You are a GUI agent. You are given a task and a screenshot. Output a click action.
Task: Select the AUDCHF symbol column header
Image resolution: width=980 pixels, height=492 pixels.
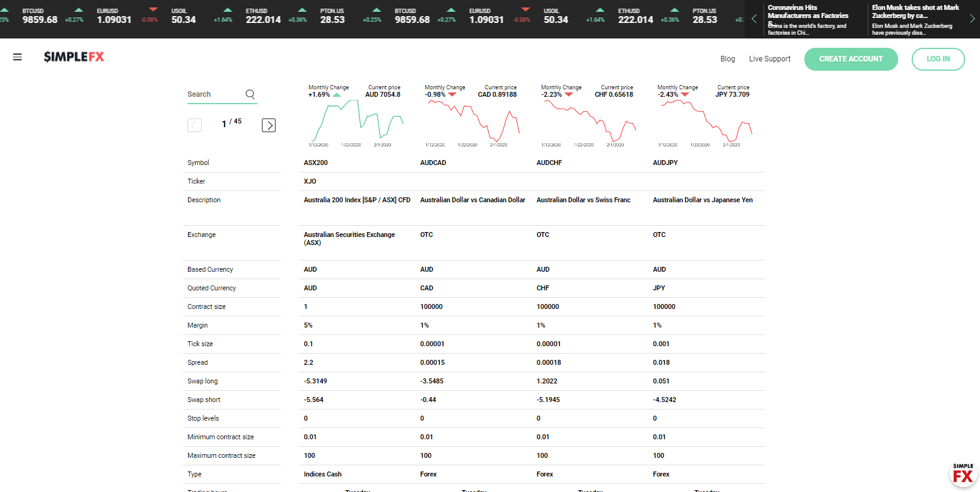tap(549, 163)
